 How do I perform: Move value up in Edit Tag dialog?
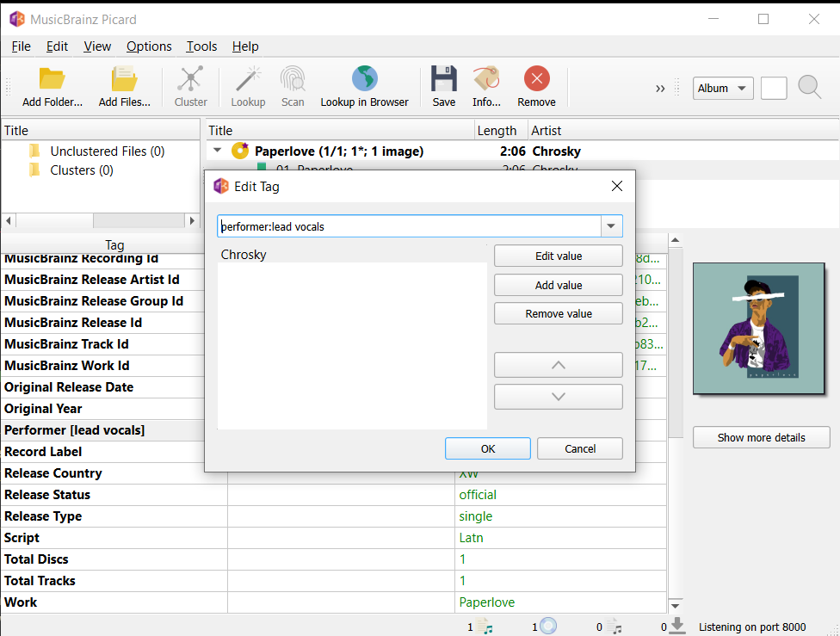coord(559,365)
